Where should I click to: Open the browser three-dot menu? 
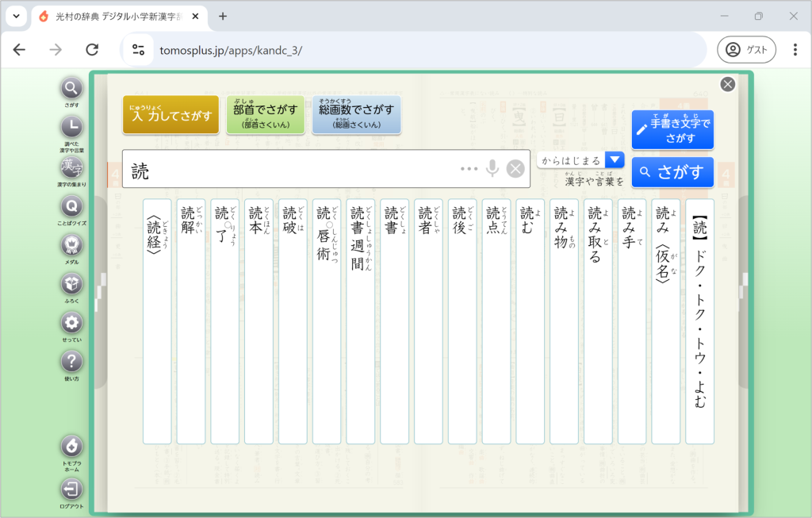(795, 50)
